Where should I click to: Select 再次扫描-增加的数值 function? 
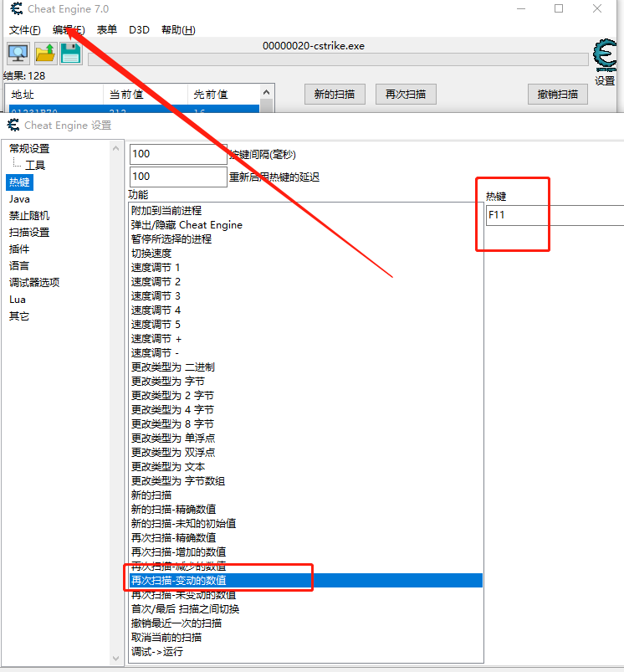click(x=179, y=551)
